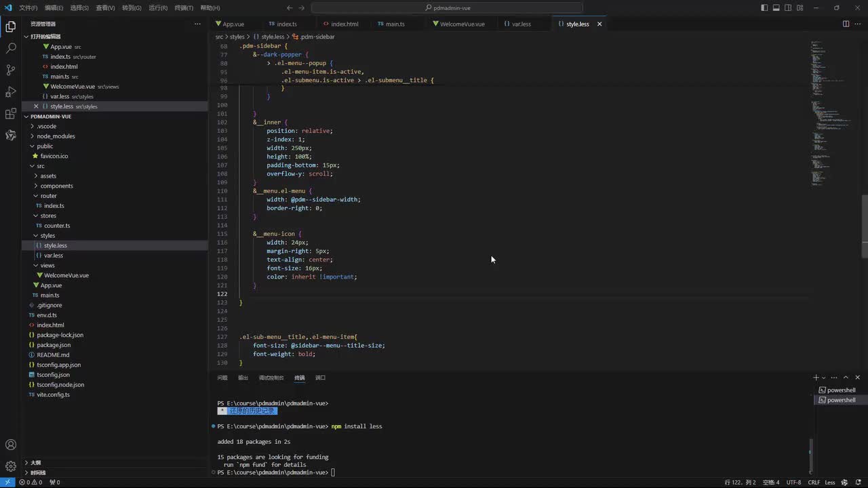Open Manage settings gear icon
Image resolution: width=868 pixels, height=488 pixels.
[11, 466]
